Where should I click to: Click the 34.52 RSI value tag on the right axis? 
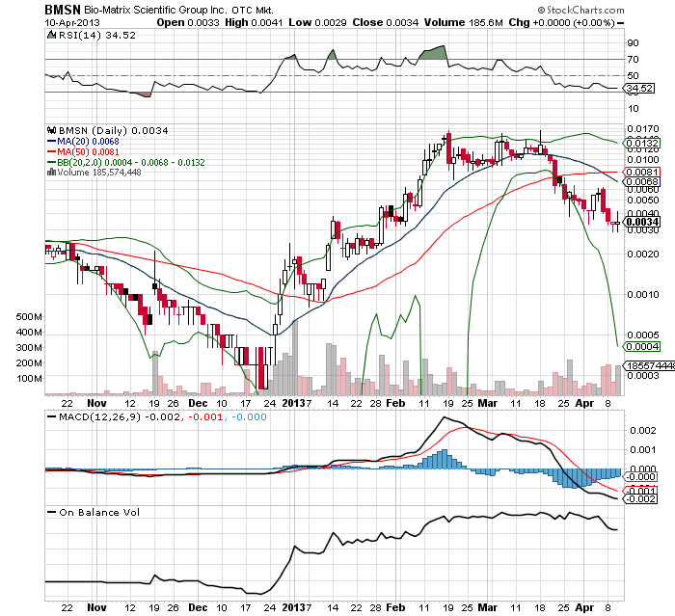pos(639,89)
